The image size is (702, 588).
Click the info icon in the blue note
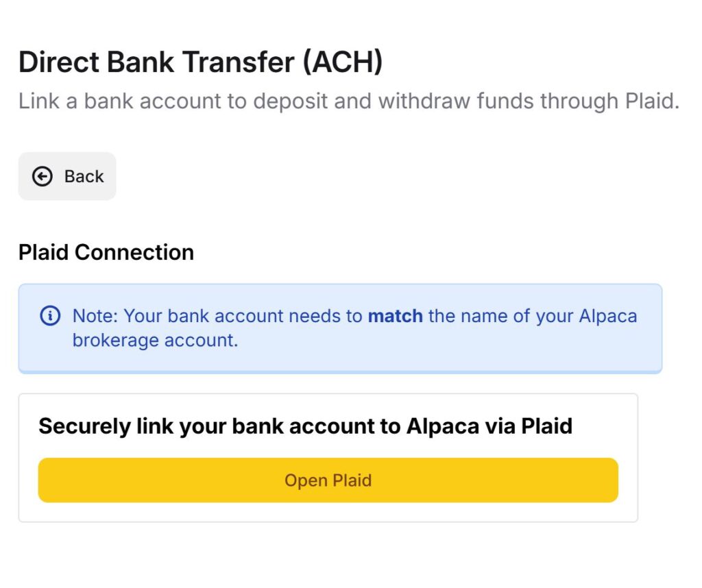pyautogui.click(x=50, y=315)
